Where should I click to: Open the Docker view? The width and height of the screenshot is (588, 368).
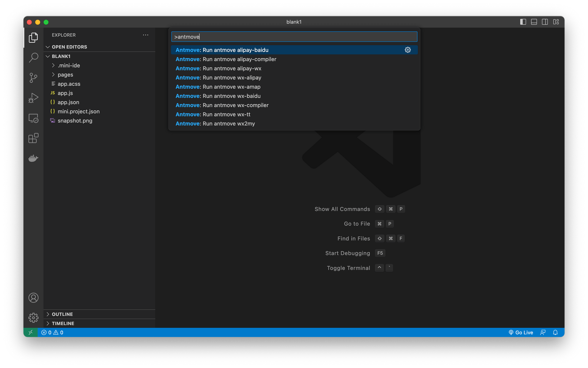(34, 158)
